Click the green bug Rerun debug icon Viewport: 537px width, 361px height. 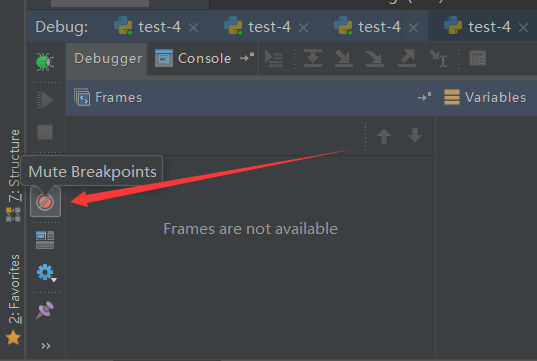click(x=45, y=62)
